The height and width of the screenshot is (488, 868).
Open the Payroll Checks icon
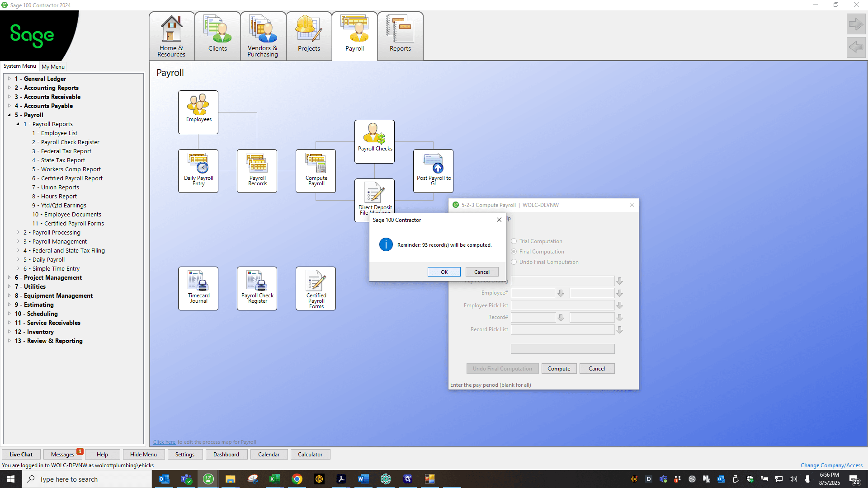coord(374,141)
